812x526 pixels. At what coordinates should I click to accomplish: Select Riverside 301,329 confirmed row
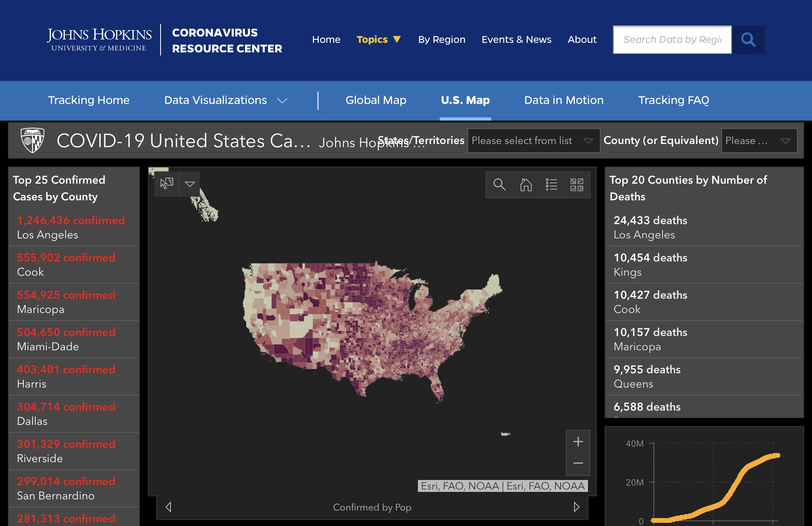tap(74, 451)
